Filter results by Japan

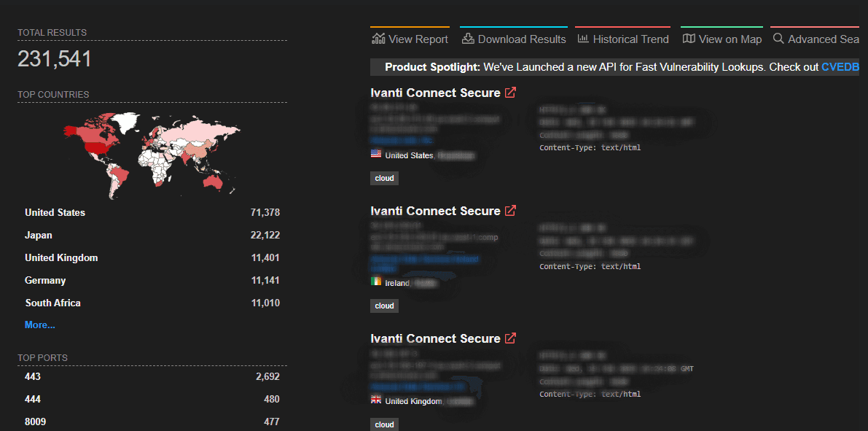coord(39,235)
